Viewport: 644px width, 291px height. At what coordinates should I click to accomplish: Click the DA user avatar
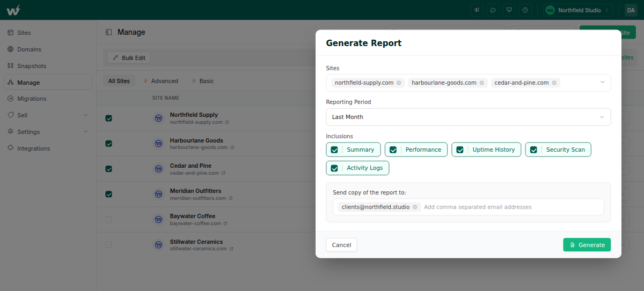click(631, 10)
